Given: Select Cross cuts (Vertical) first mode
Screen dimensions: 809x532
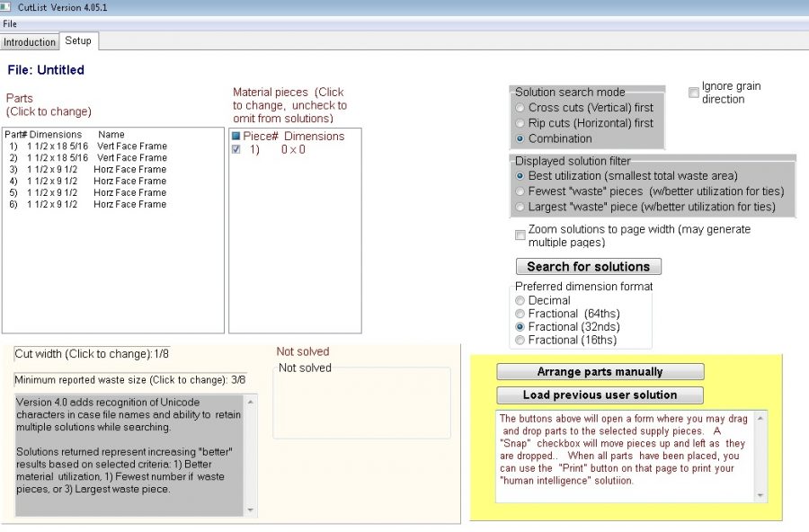Looking at the screenshot, I should [x=584, y=108].
